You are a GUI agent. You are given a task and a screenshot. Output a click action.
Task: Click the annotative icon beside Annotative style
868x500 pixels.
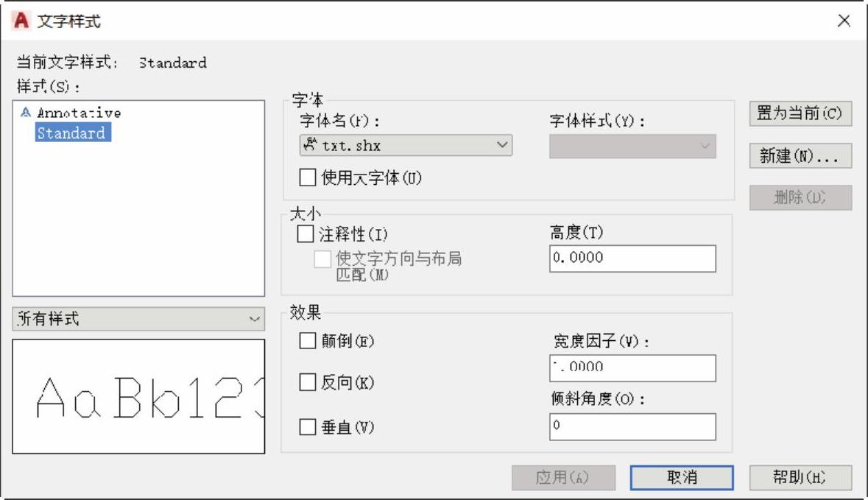[x=27, y=113]
